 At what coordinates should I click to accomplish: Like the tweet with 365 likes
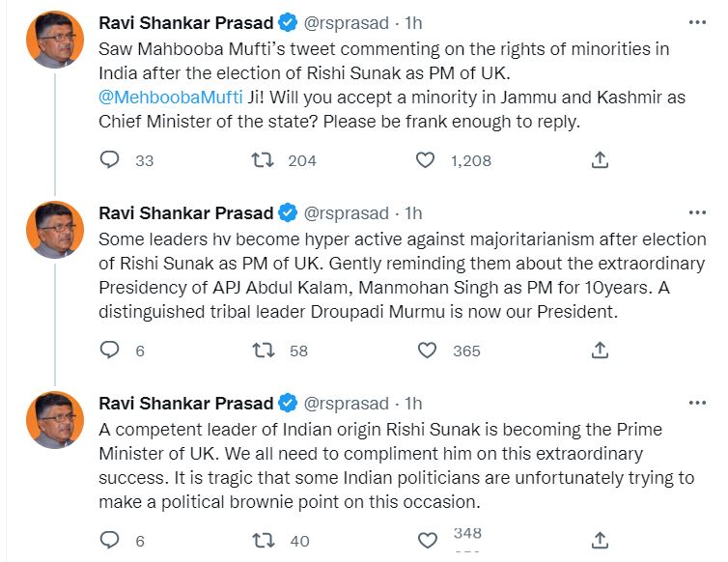pos(427,351)
